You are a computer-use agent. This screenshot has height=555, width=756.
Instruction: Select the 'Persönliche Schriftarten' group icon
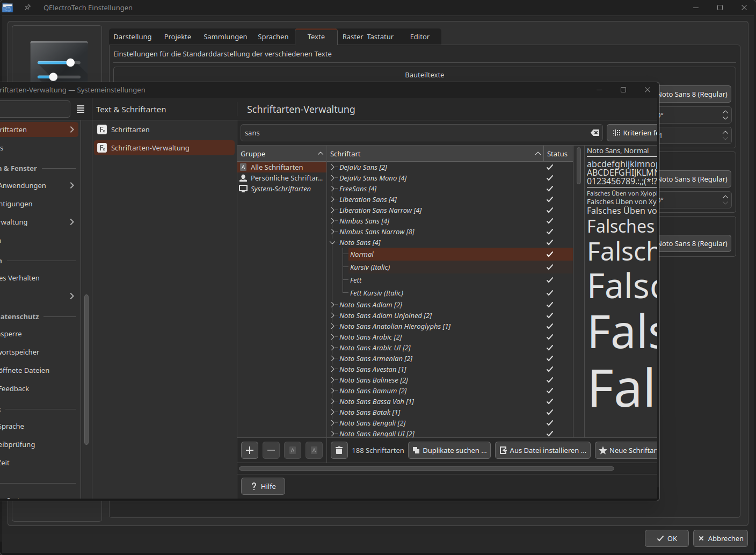point(243,178)
